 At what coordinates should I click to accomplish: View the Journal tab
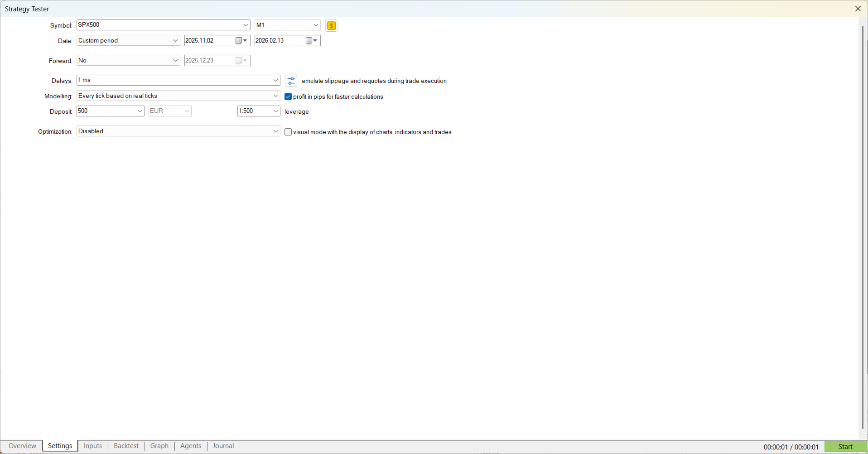click(223, 446)
